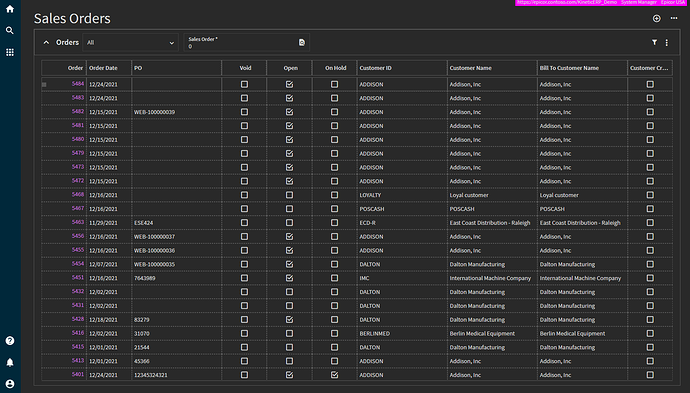Open the Home icon in sidebar

(10, 9)
